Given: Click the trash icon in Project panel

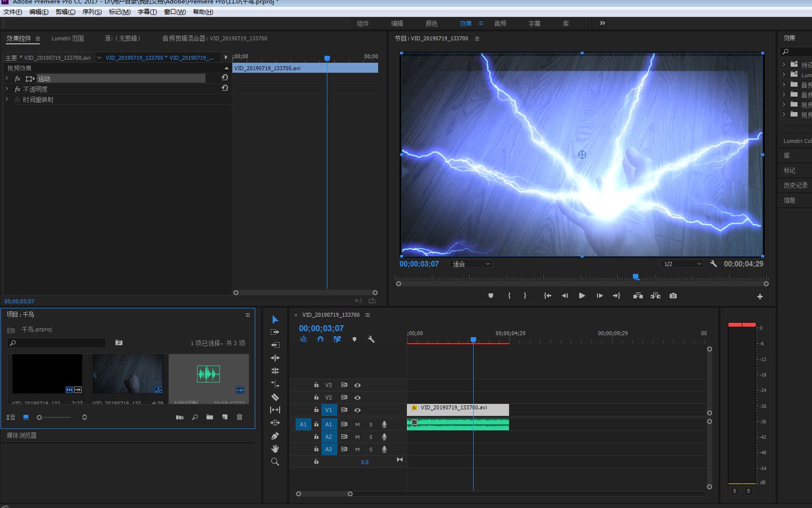Looking at the screenshot, I should [239, 417].
